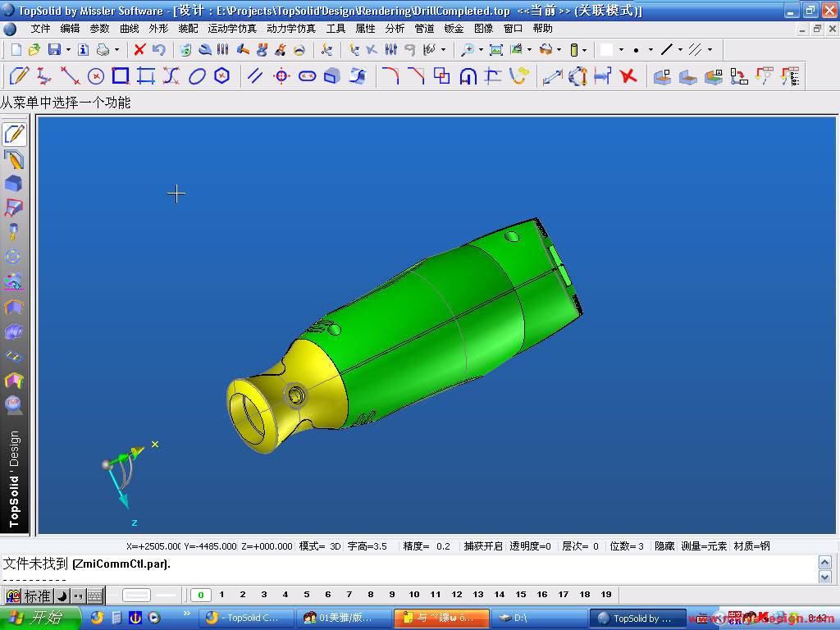This screenshot has height=630, width=840.
Task: Select the rectangle sketch tool
Action: coord(121,76)
